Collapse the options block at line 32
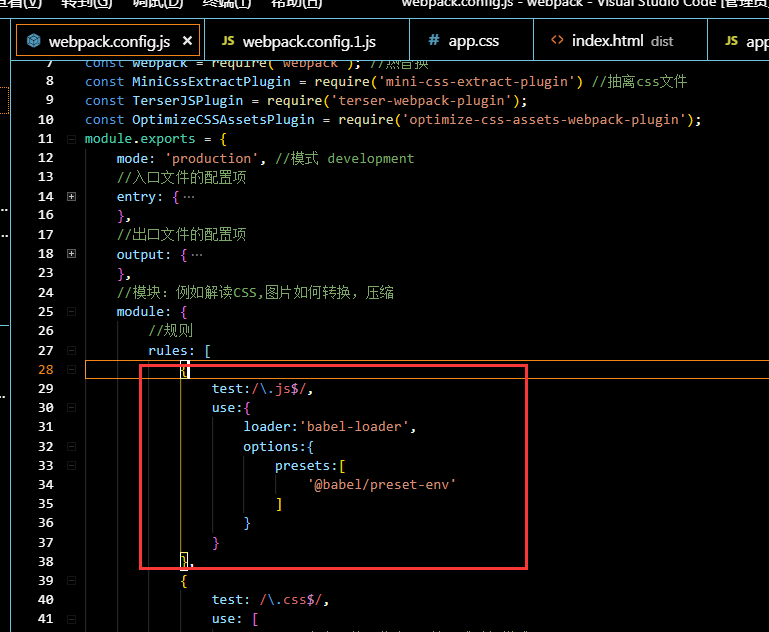 coord(72,447)
